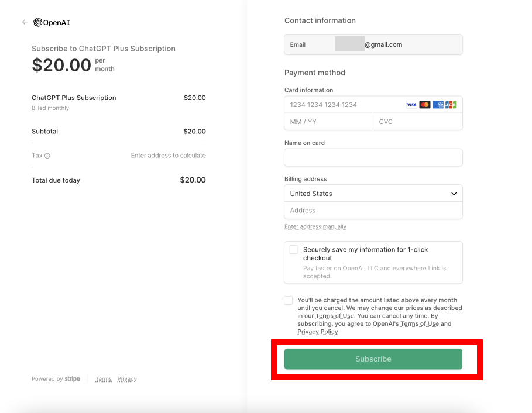The height and width of the screenshot is (413, 532).
Task: Click Enter address manually link
Action: pos(315,226)
